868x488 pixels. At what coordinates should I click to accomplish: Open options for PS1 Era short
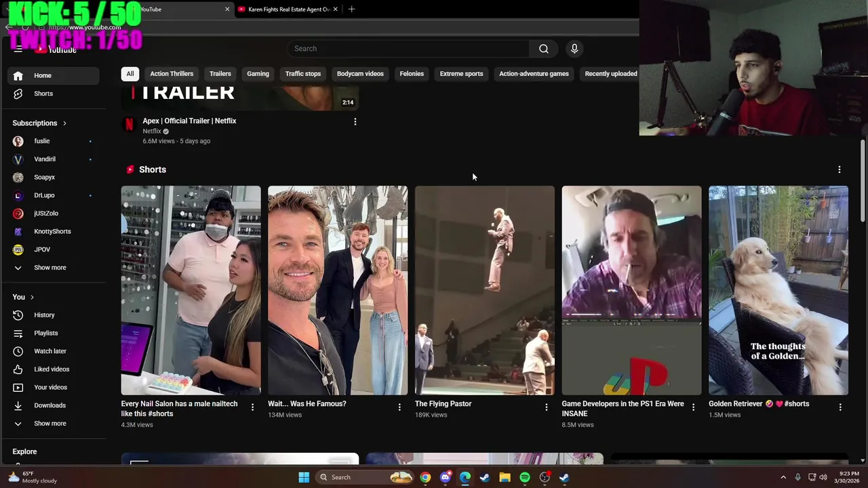tap(693, 407)
